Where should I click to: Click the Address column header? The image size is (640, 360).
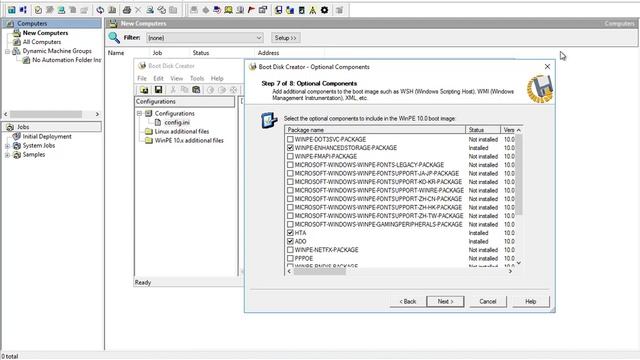[268, 53]
